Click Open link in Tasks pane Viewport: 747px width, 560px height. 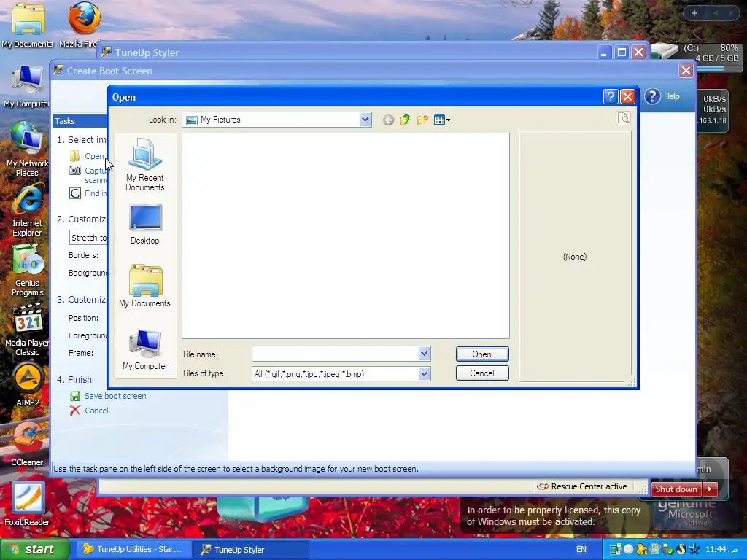click(94, 156)
